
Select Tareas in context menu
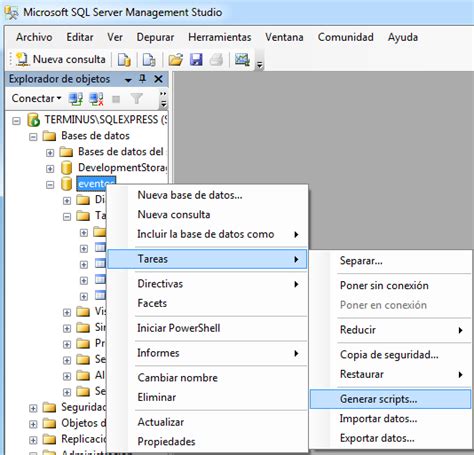(207, 259)
